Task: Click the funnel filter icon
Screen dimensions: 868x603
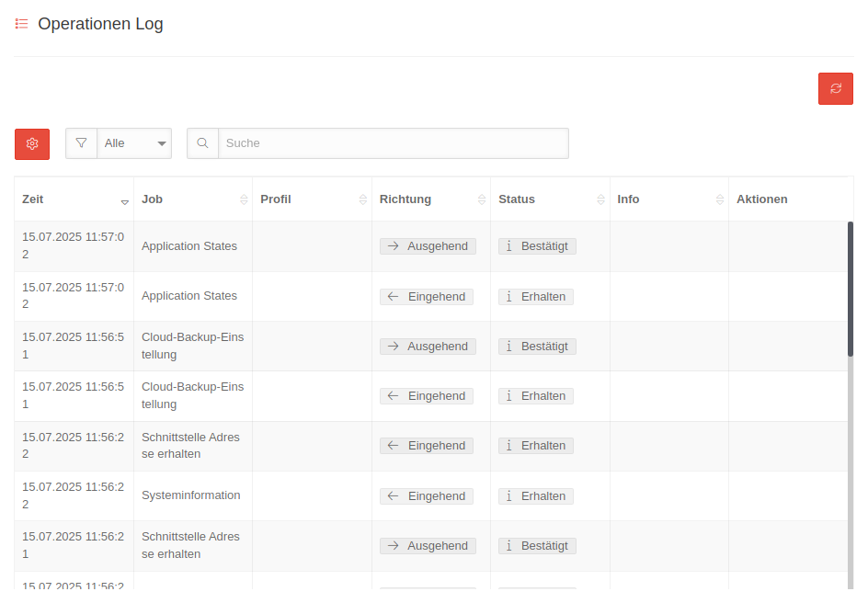Action: 81,143
